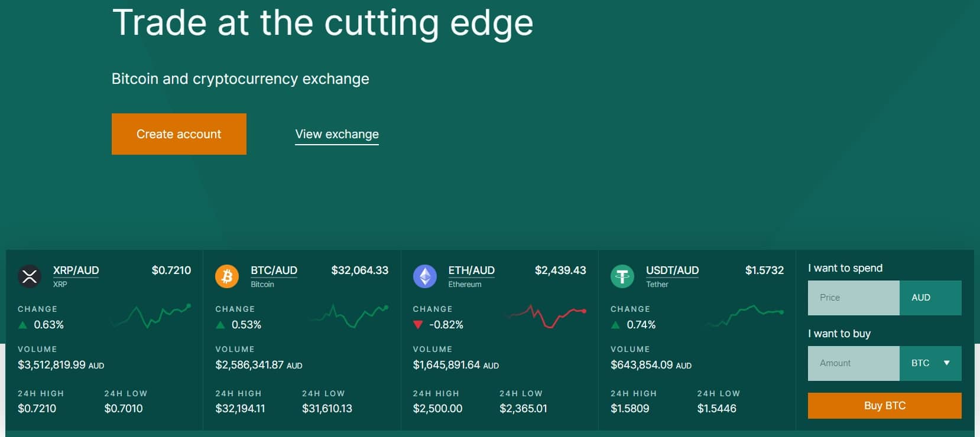
Task: Open the ETH/AUD trading pair
Action: pyautogui.click(x=472, y=270)
